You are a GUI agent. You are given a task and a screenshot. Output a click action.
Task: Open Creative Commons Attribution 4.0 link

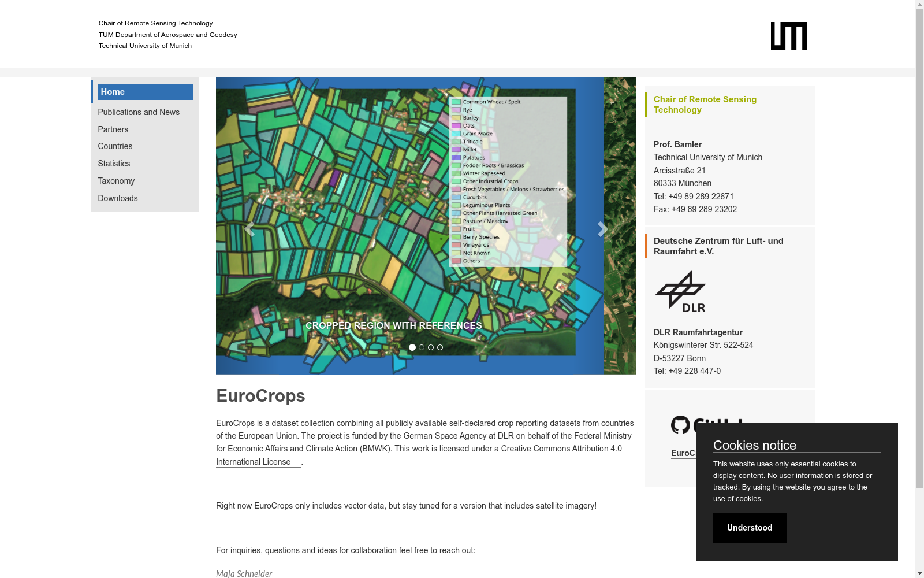[561, 449]
